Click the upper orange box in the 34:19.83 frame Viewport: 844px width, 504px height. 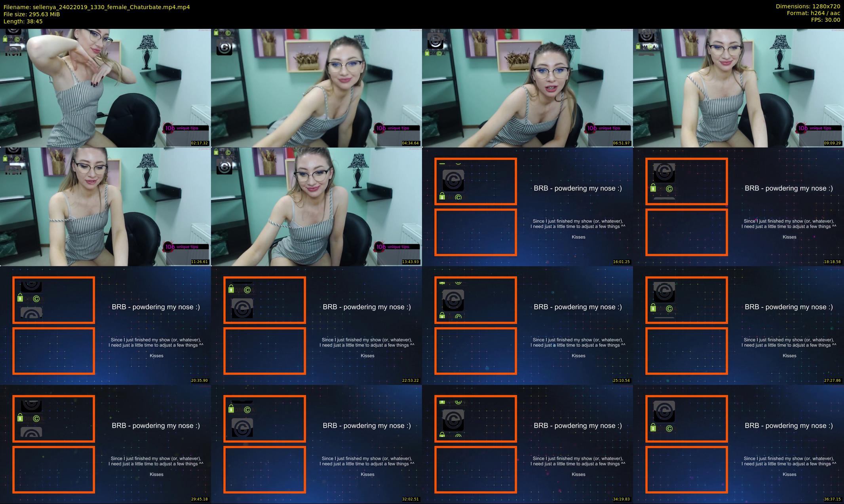475,419
